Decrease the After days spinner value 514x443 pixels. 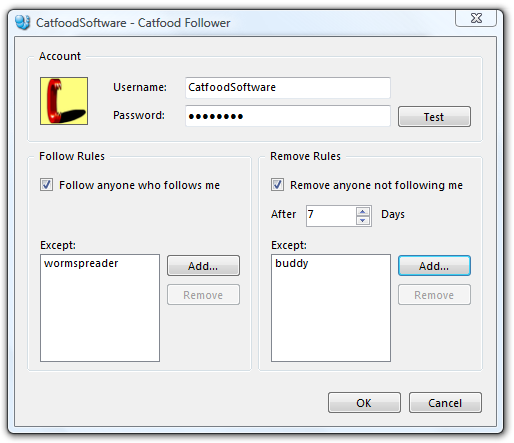[x=363, y=220]
